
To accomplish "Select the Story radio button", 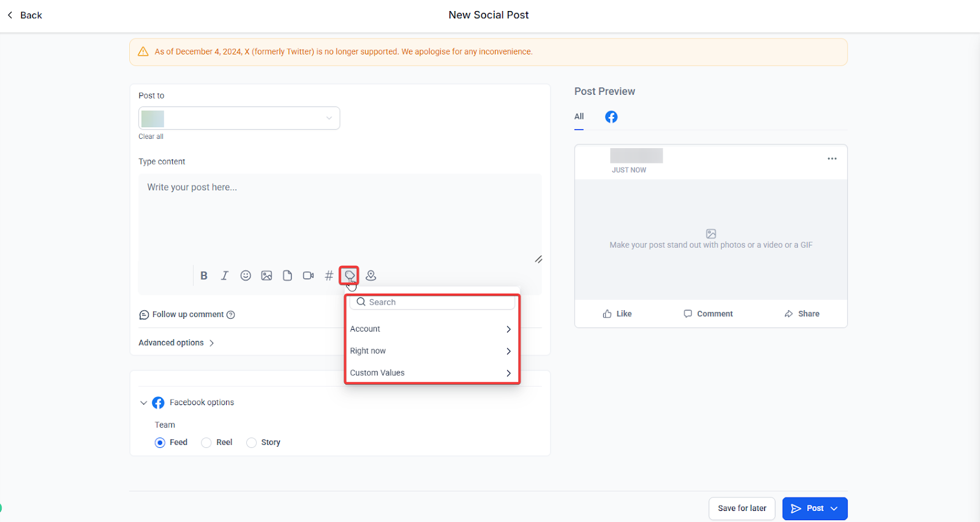I will 251,442.
